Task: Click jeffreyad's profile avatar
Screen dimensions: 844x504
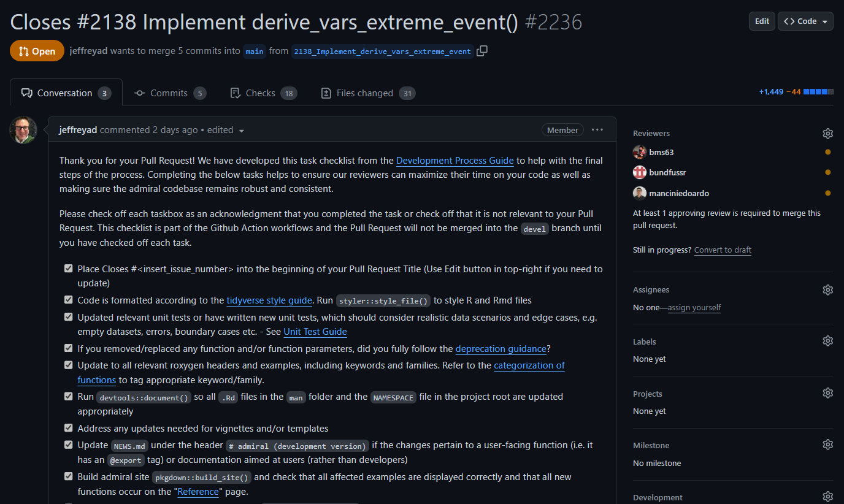Action: (23, 130)
